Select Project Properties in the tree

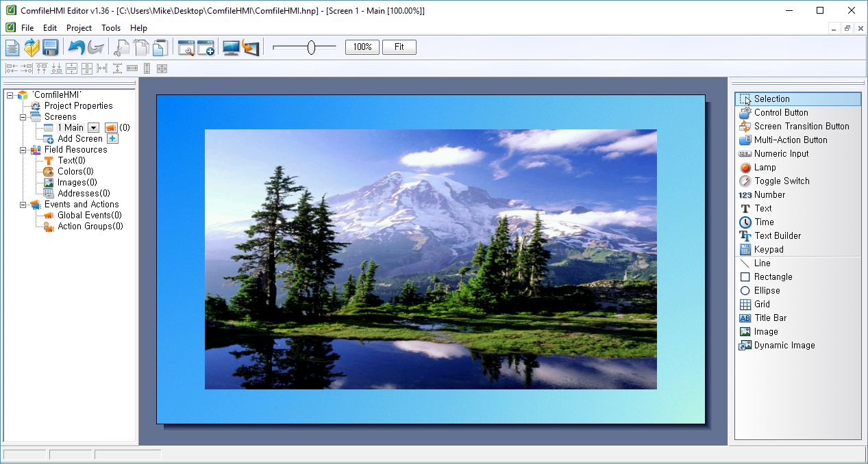79,106
